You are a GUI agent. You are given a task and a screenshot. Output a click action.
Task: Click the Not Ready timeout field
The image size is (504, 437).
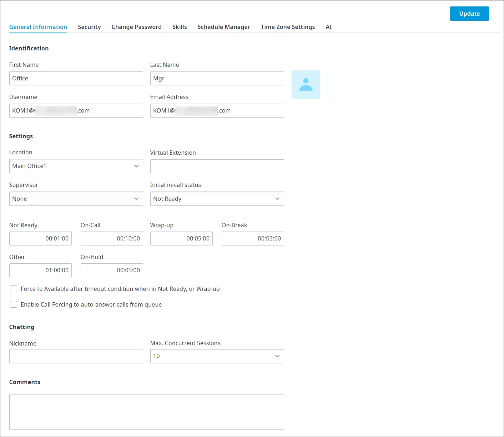point(40,238)
